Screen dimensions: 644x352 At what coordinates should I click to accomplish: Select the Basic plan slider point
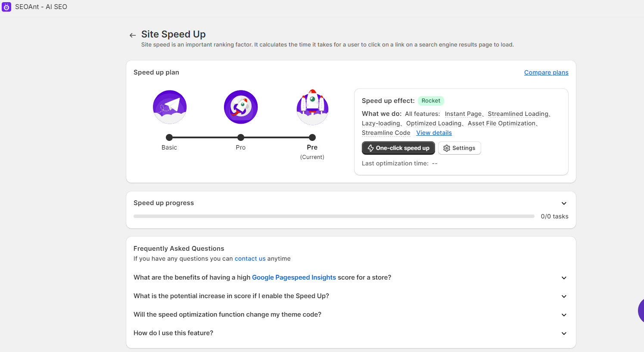(169, 137)
